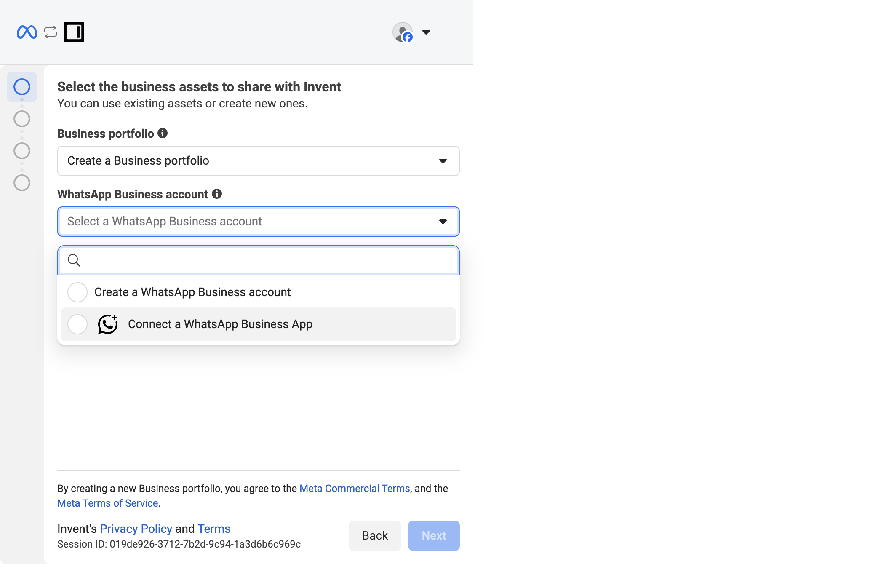Image resolution: width=886 pixels, height=588 pixels.
Task: Click the magnifier search icon
Action: click(x=74, y=260)
